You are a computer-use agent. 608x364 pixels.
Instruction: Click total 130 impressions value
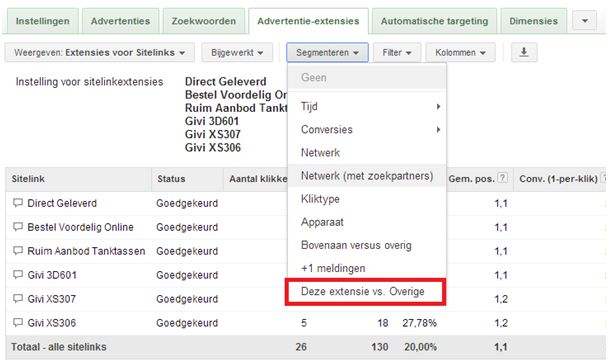[x=380, y=347]
